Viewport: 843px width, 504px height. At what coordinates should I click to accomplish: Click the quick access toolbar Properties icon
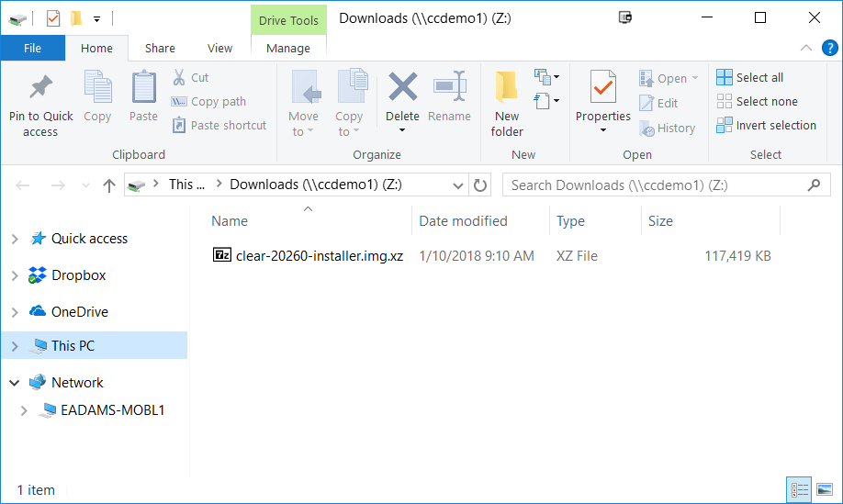52,18
